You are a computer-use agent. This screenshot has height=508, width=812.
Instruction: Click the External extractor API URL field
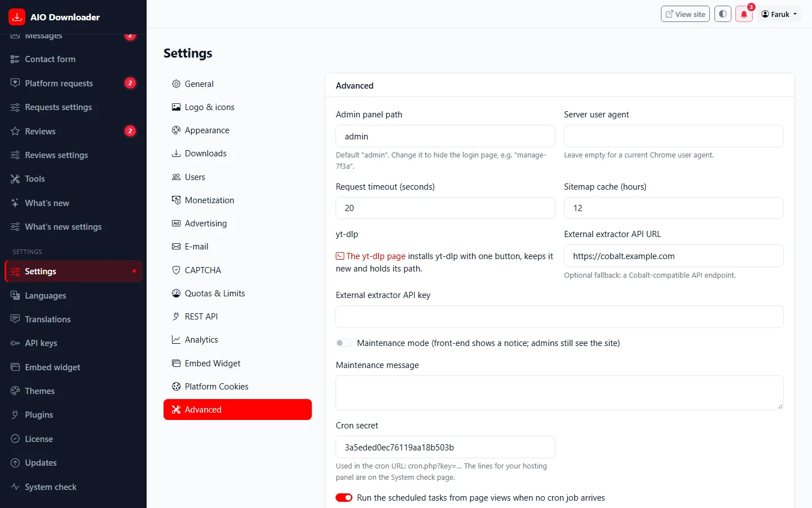[674, 256]
